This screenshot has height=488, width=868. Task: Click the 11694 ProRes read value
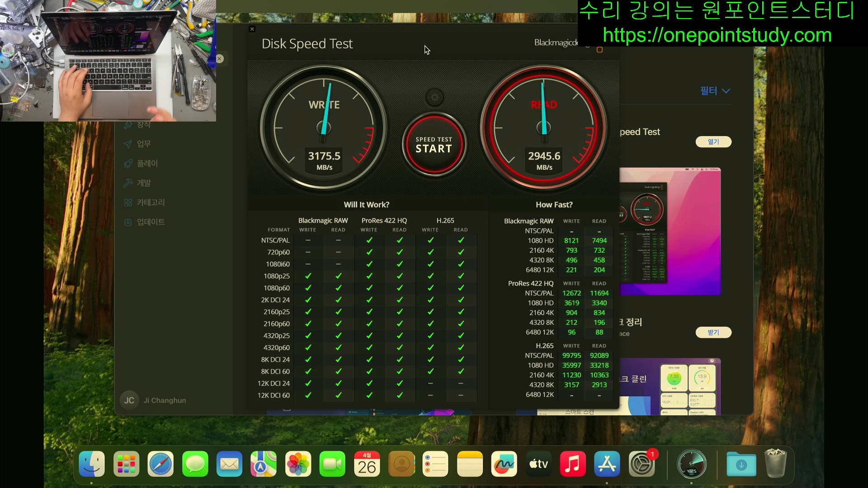click(x=599, y=293)
